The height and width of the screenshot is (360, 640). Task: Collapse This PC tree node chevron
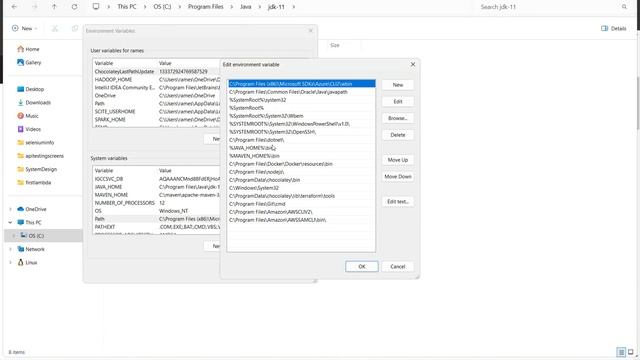click(x=10, y=222)
